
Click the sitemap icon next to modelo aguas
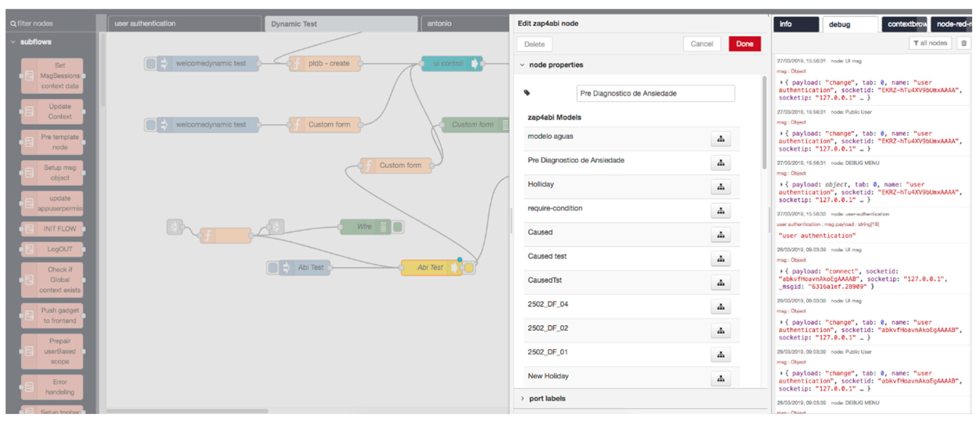pyautogui.click(x=720, y=139)
